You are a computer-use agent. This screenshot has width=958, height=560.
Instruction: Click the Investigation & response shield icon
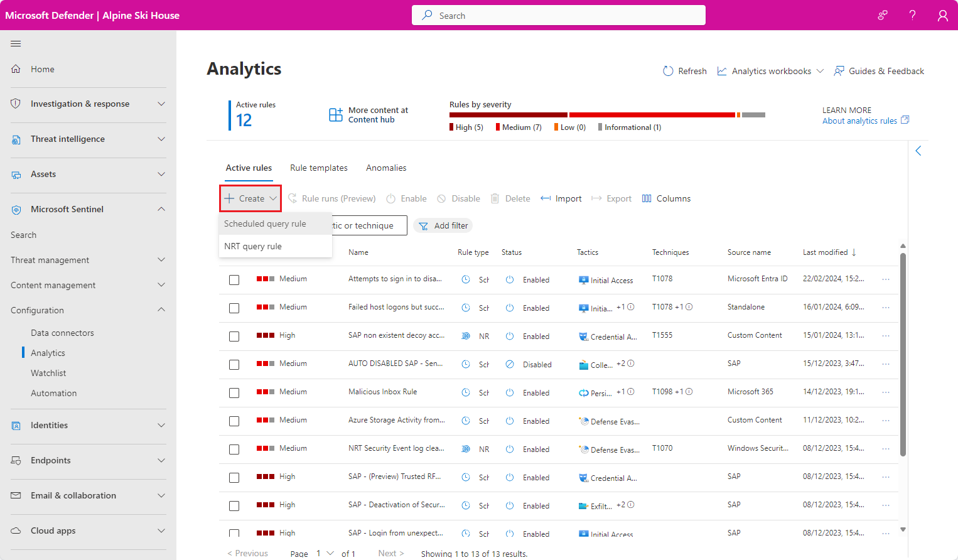16,104
